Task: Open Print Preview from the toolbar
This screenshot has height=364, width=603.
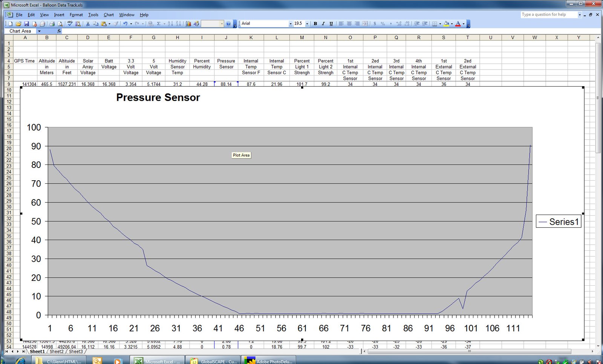Action: (60, 24)
